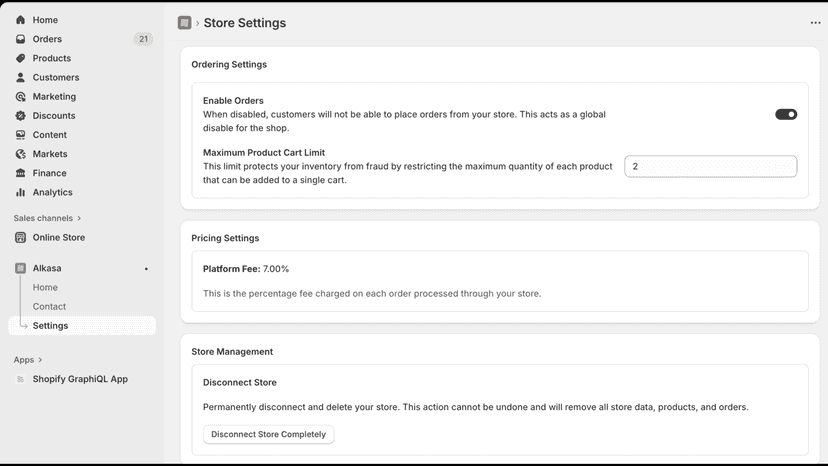
Task: Expand the Apps section chevron
Action: [x=40, y=360]
